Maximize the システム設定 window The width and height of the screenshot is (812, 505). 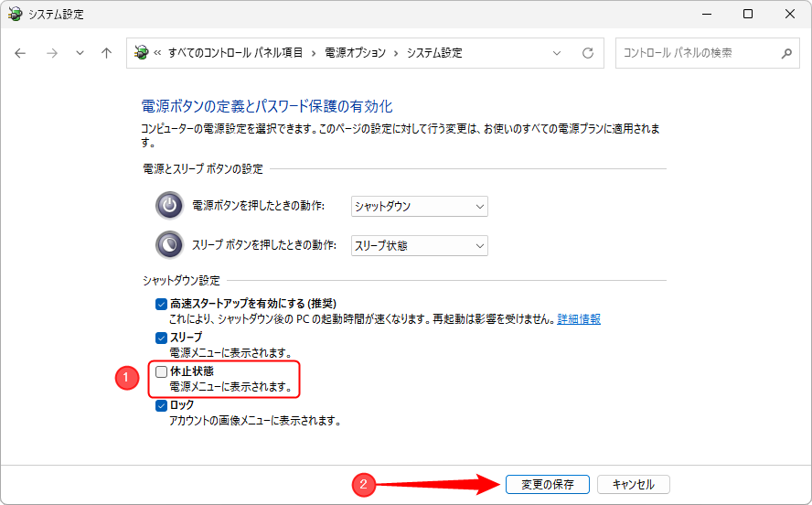[x=748, y=14]
